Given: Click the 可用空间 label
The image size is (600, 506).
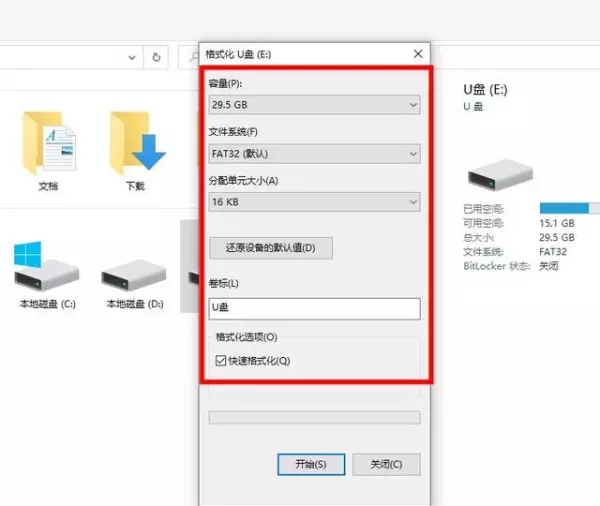Looking at the screenshot, I should pyautogui.click(x=483, y=224).
